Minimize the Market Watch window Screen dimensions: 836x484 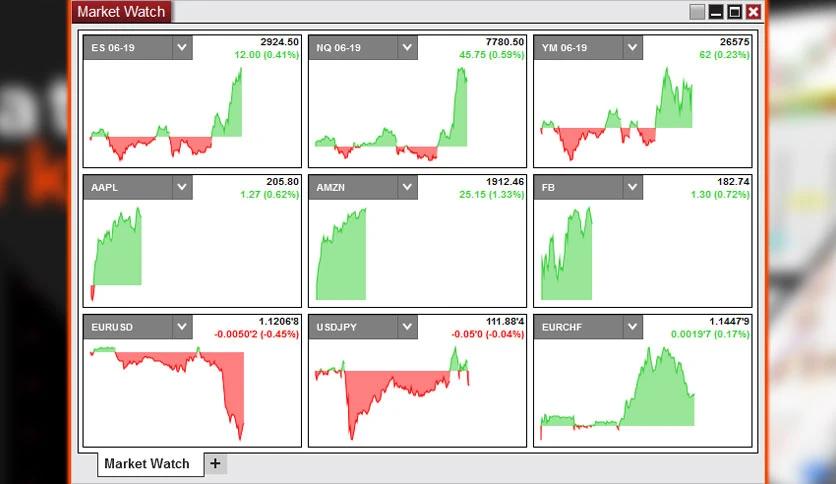pos(716,12)
